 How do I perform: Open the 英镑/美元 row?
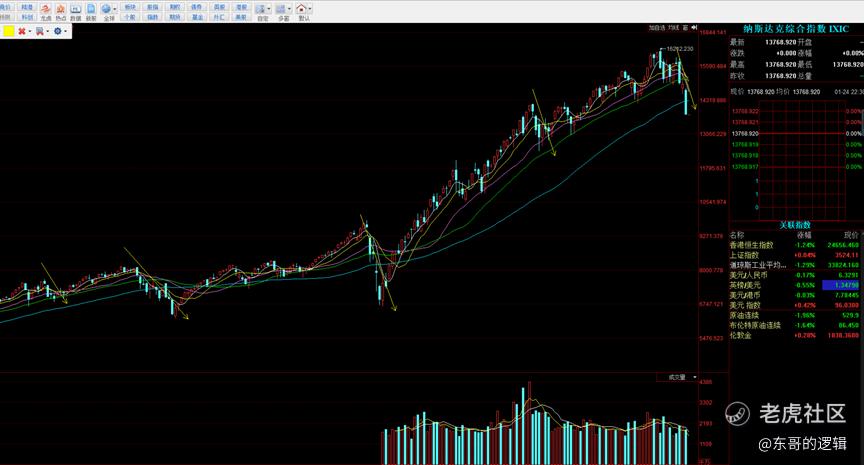[795, 285]
